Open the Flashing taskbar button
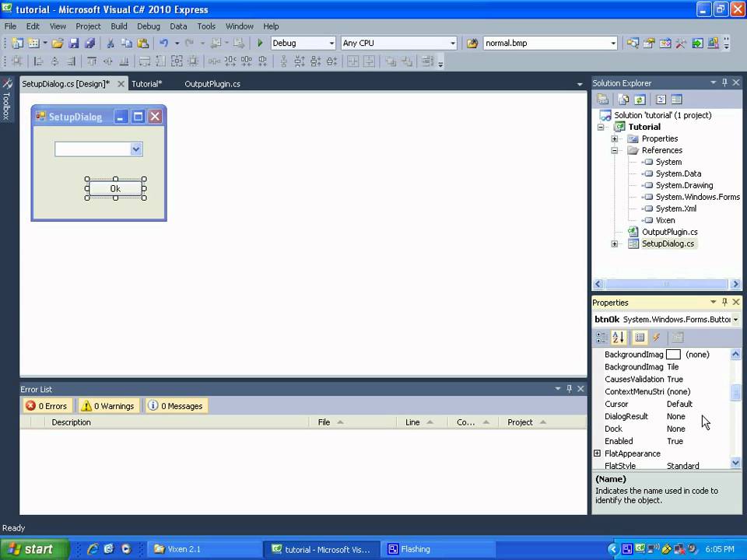 point(438,549)
